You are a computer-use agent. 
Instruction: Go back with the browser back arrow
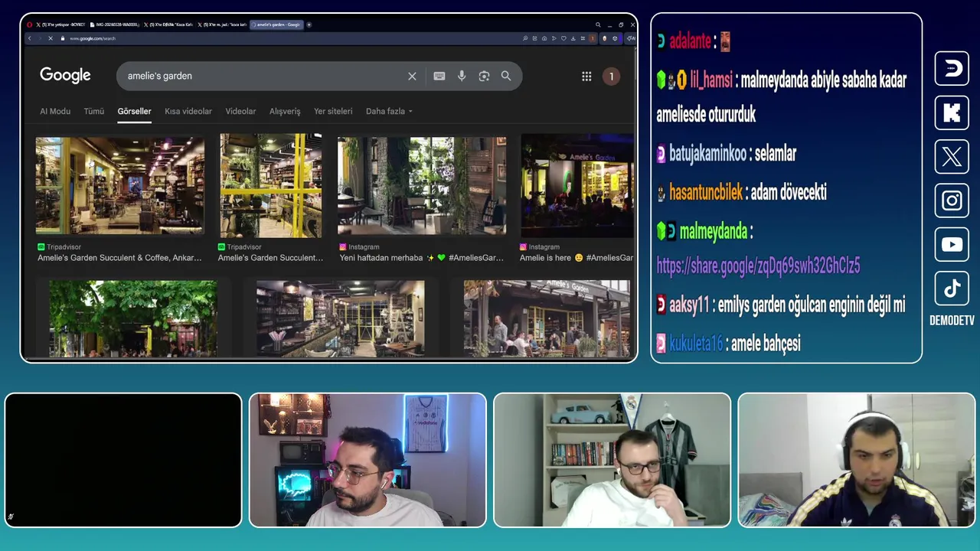[x=30, y=38]
